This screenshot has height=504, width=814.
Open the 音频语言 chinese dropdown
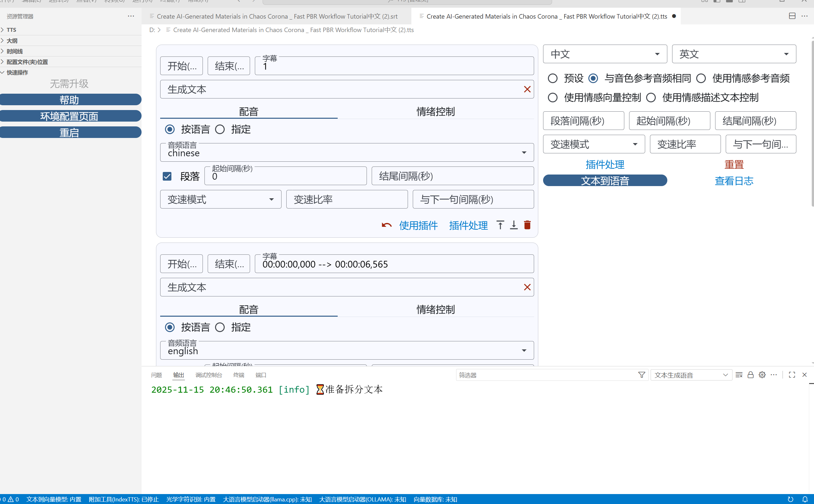point(347,153)
